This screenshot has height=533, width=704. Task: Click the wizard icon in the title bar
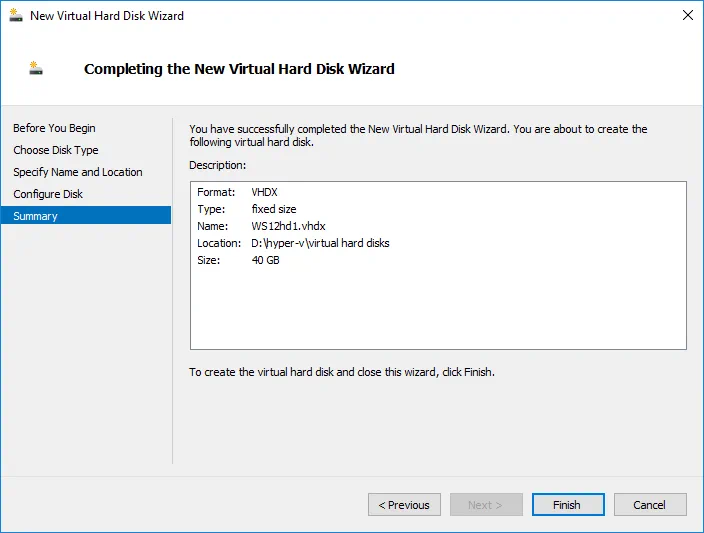tap(15, 15)
